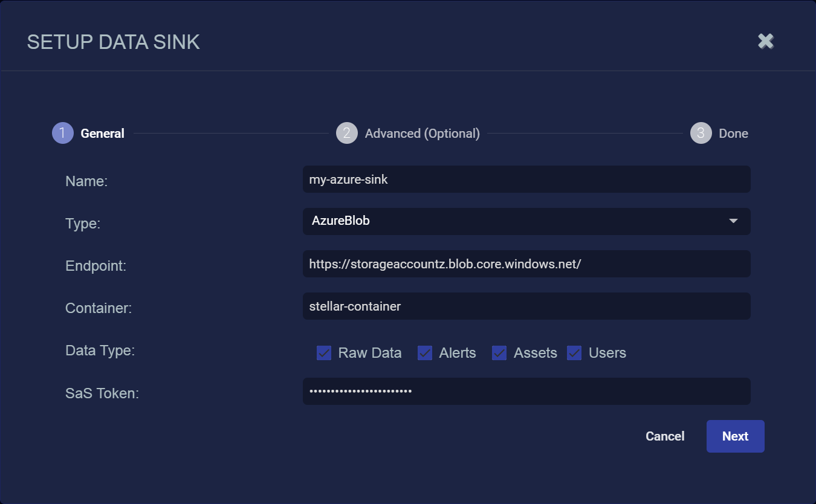
Task: Edit the Container field stellar-container
Action: tap(526, 306)
